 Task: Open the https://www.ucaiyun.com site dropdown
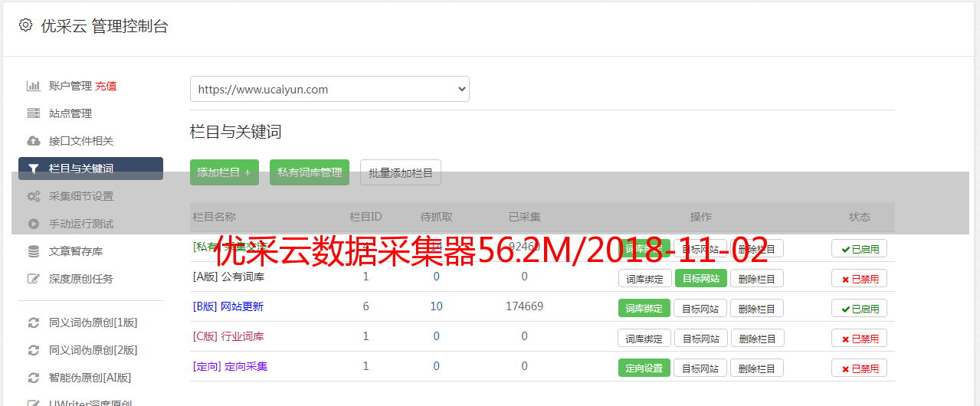[x=329, y=89]
